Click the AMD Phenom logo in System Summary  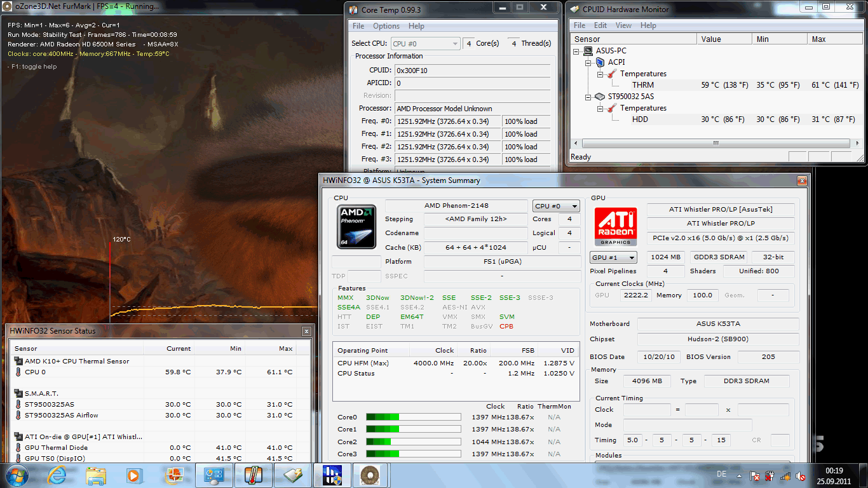pos(356,226)
